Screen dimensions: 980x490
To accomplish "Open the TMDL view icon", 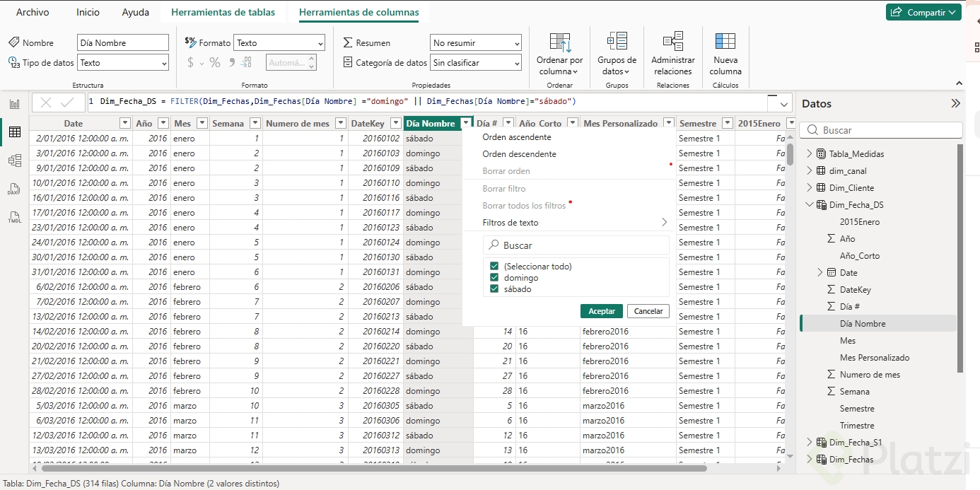I will 14,217.
